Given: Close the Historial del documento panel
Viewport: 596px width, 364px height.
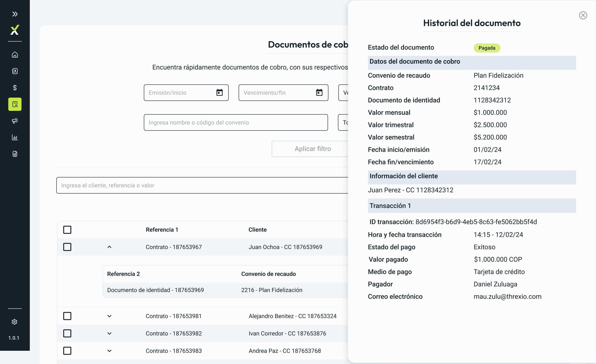Looking at the screenshot, I should coord(583,15).
